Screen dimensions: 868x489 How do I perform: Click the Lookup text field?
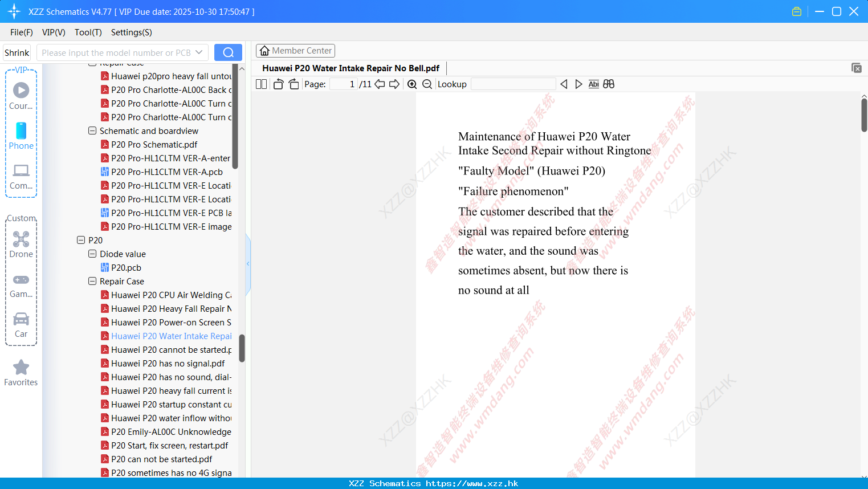[514, 84]
